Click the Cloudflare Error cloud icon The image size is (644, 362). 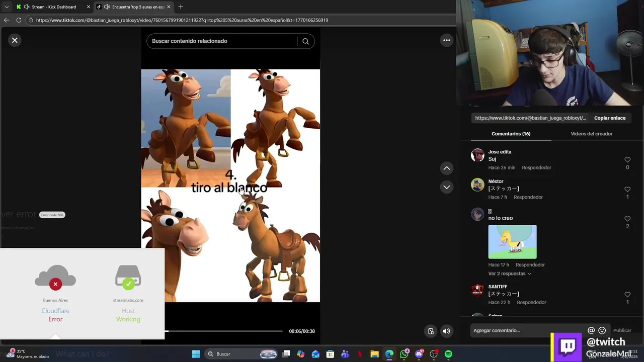[55, 277]
